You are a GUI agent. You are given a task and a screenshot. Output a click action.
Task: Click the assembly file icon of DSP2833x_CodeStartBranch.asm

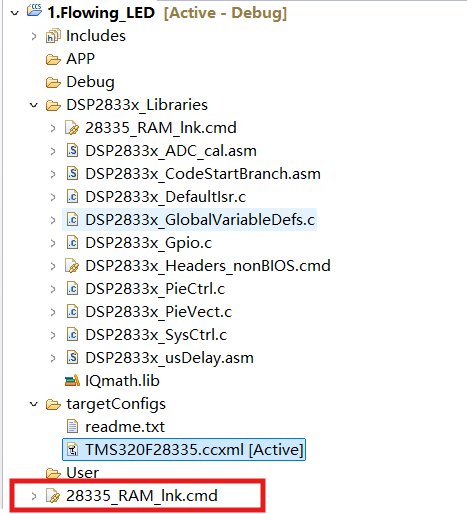72,174
